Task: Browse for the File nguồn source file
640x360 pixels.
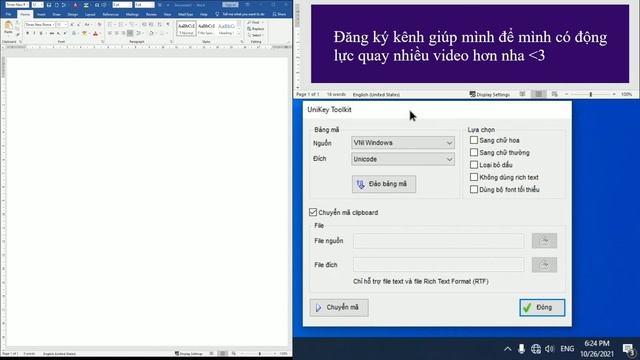Action: [544, 241]
